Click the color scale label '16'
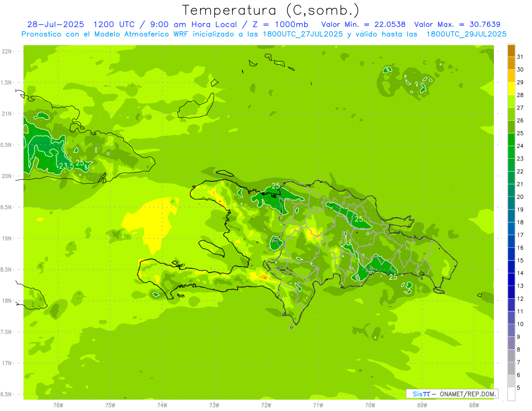Viewport: 532px width, 411px height. tap(520, 247)
